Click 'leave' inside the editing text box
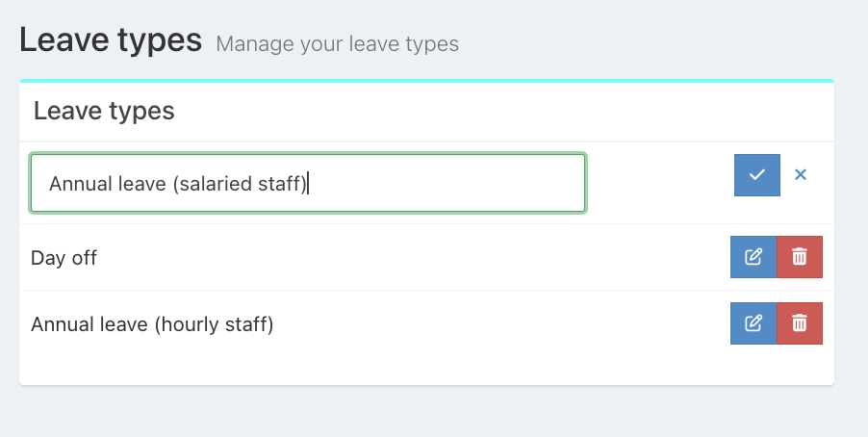The height and width of the screenshot is (437, 868). pyautogui.click(x=140, y=183)
